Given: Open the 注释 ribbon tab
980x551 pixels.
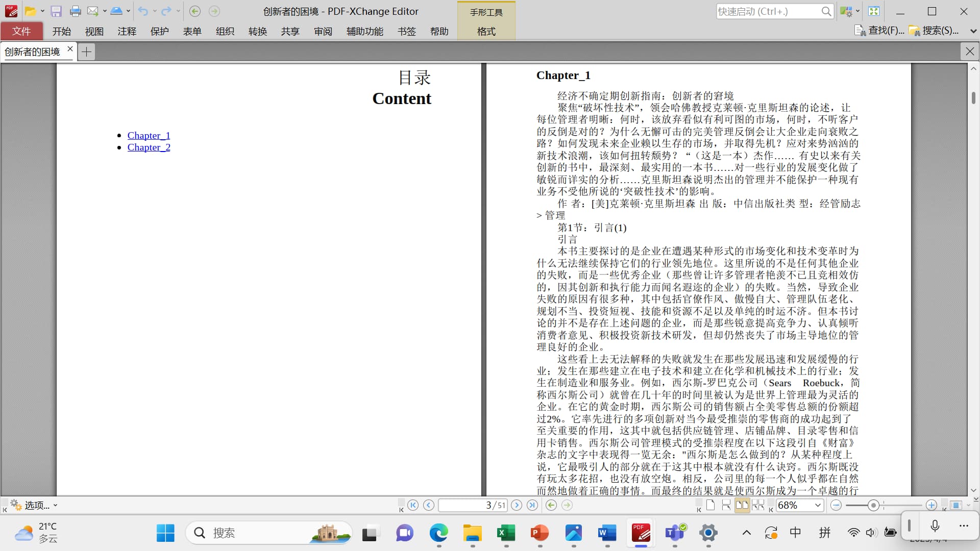Looking at the screenshot, I should (x=127, y=31).
